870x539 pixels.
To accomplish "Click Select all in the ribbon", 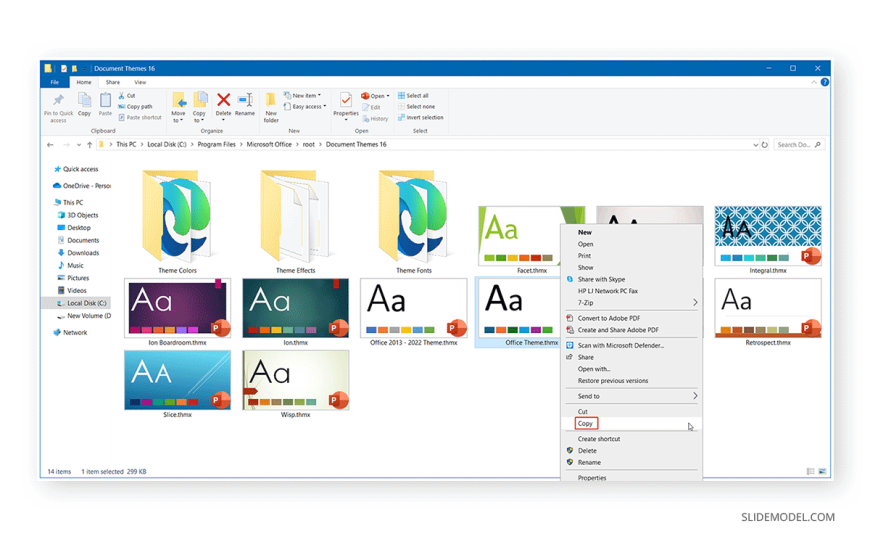I will (413, 95).
